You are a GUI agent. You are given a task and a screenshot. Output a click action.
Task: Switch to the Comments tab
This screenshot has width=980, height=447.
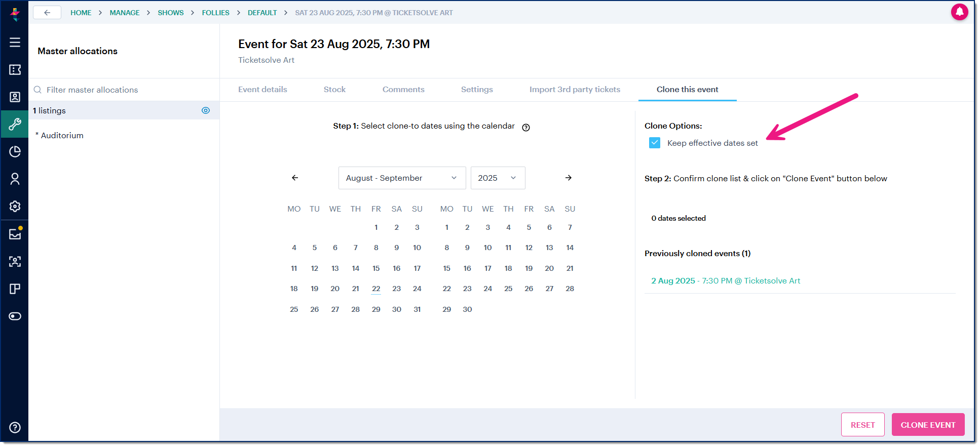[403, 90]
